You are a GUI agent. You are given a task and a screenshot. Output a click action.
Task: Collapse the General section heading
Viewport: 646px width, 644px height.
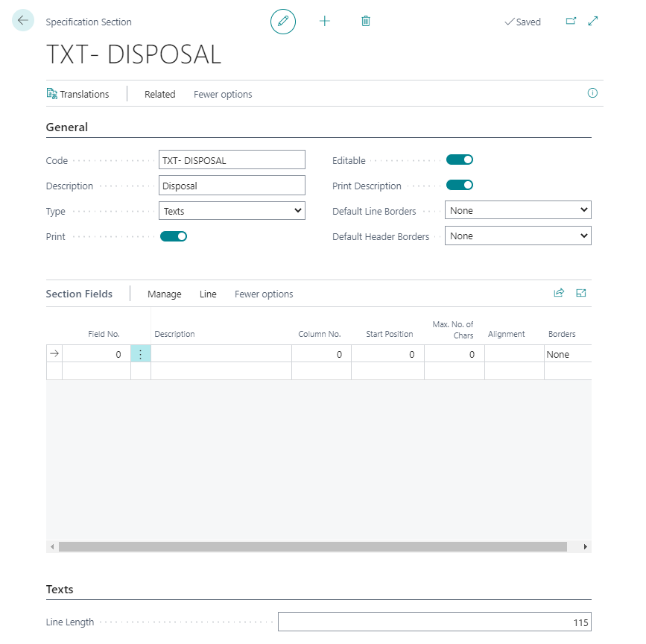pos(67,127)
